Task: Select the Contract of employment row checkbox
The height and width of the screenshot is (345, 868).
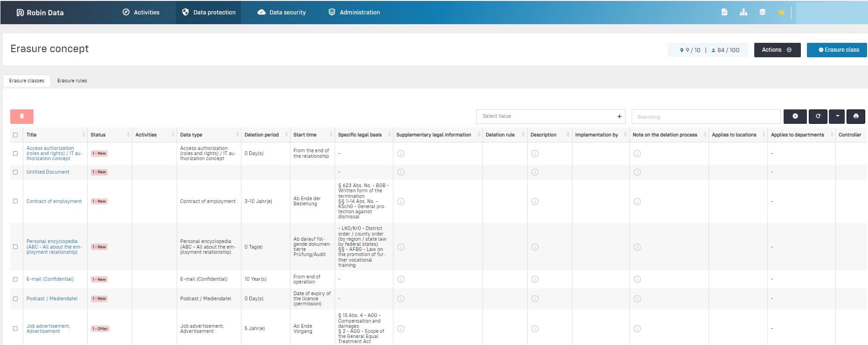Action: coord(15,201)
